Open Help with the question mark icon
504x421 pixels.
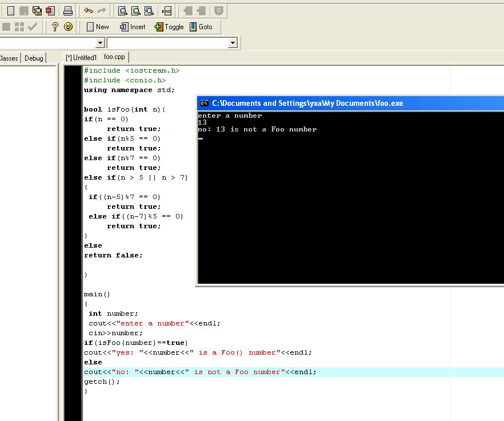tap(55, 27)
